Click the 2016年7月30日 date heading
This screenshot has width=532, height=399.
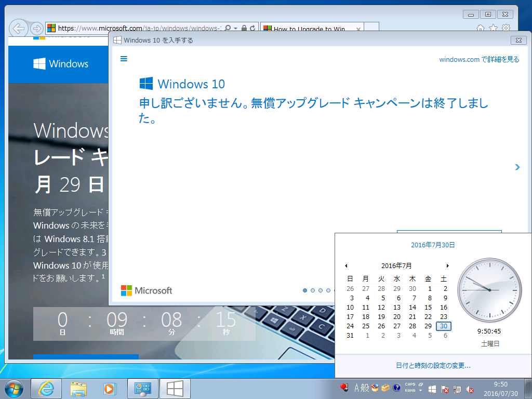point(433,245)
